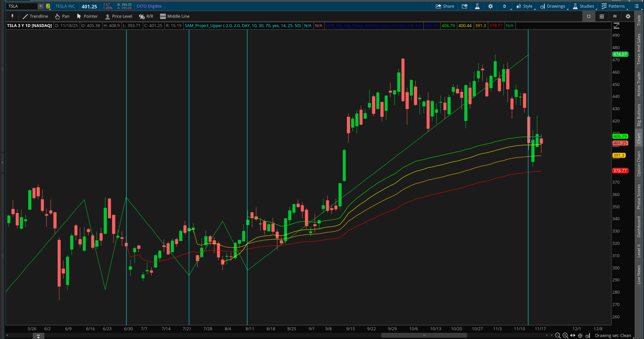Open the Style menu
The height and width of the screenshot is (339, 644).
pyautogui.click(x=524, y=6)
